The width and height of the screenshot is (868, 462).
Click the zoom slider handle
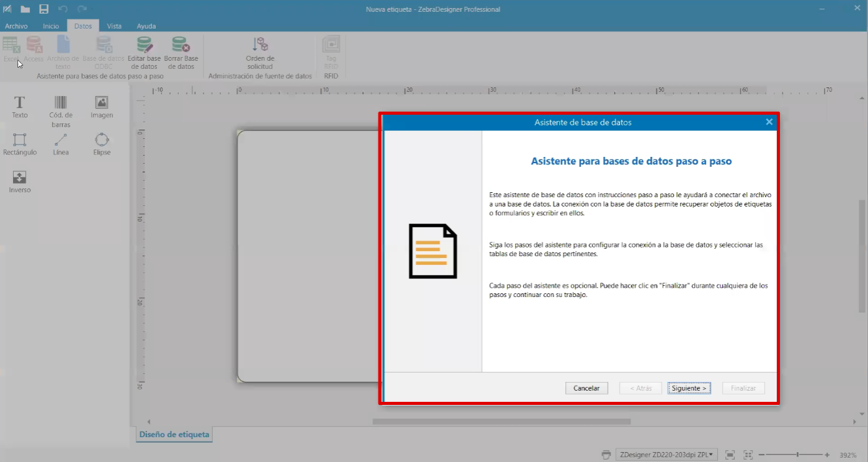[x=798, y=455]
